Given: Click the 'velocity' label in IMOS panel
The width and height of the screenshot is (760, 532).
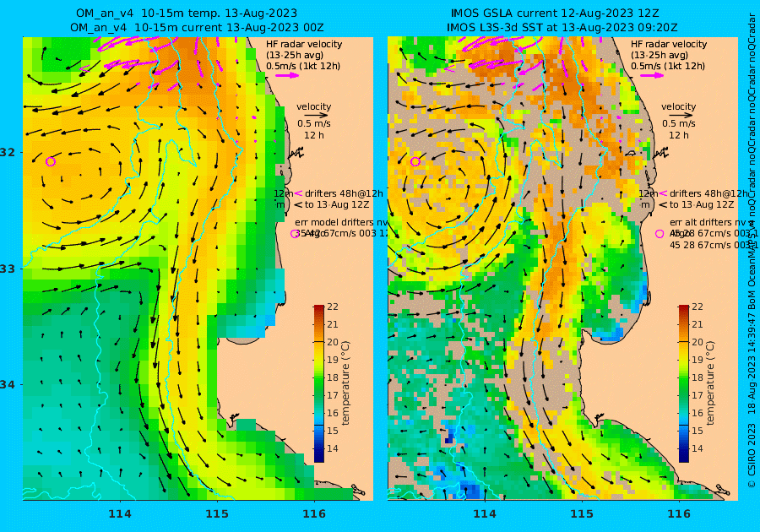Looking at the screenshot, I should click(x=679, y=106).
